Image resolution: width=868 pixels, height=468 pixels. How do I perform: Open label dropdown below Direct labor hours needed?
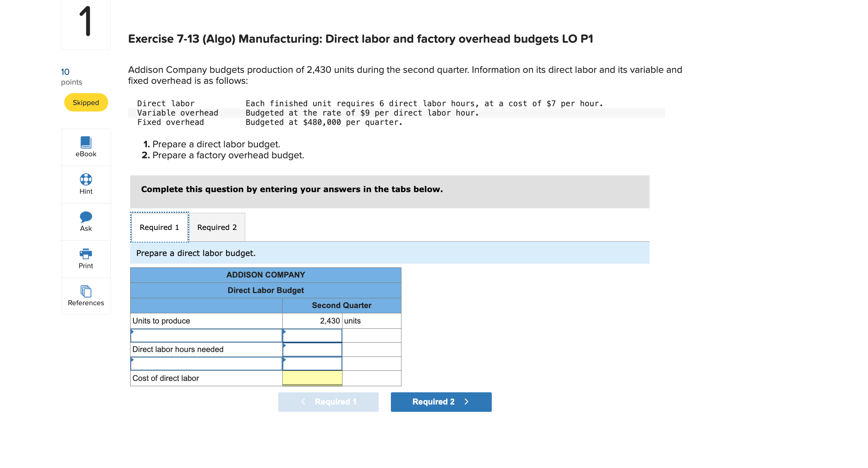206,364
